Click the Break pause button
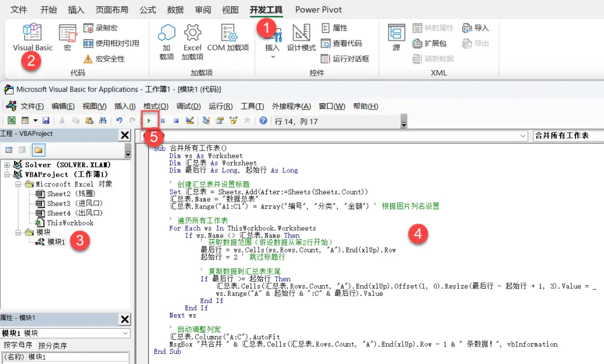 (x=163, y=121)
